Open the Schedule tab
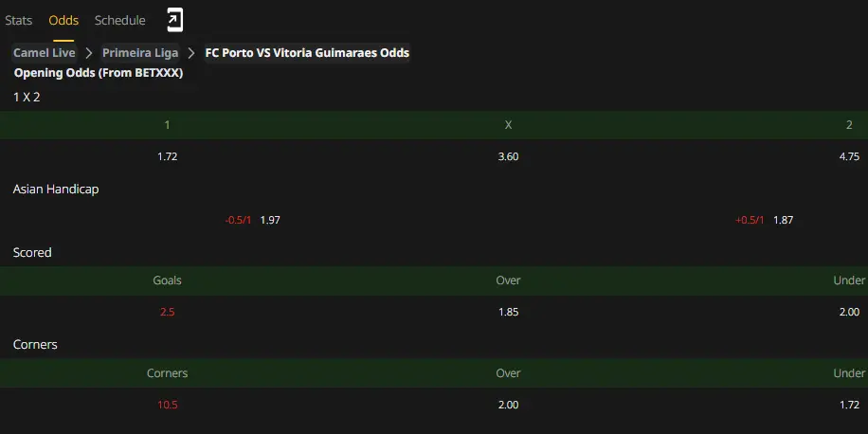This screenshot has width=868, height=434. [120, 21]
